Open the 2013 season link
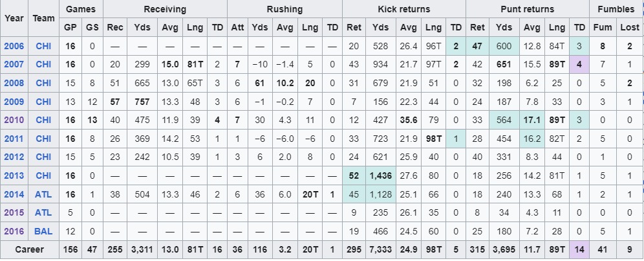 coord(14,176)
